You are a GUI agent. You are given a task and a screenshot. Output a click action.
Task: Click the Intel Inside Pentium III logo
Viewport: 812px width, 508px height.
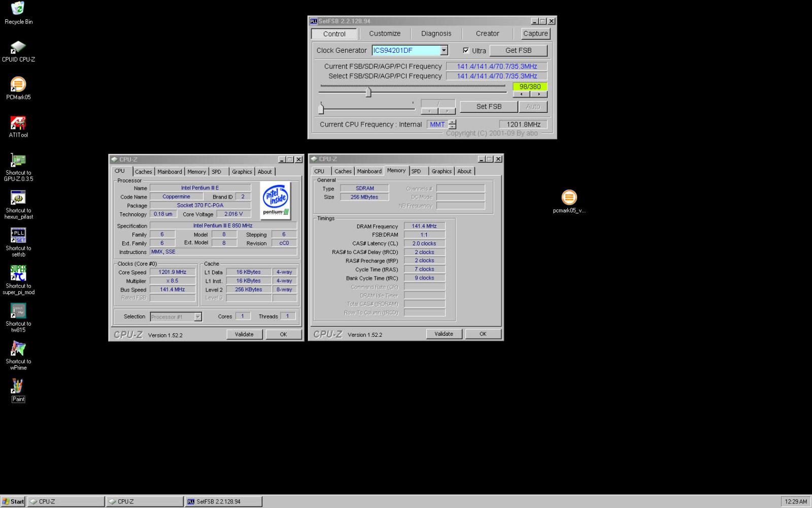click(276, 201)
